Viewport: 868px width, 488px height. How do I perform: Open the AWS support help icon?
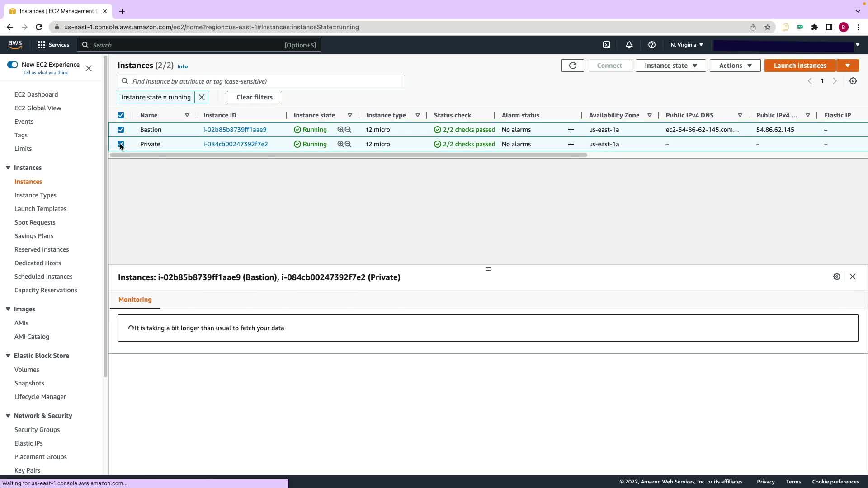(x=651, y=45)
